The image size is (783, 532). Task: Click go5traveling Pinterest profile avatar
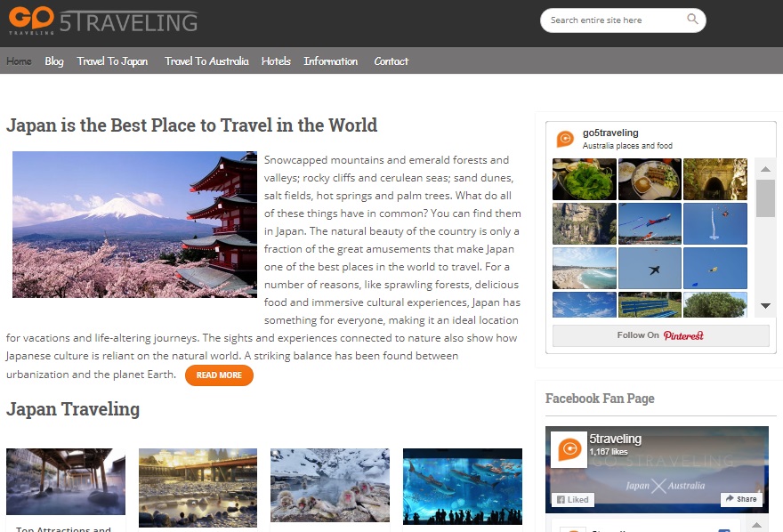click(x=565, y=139)
